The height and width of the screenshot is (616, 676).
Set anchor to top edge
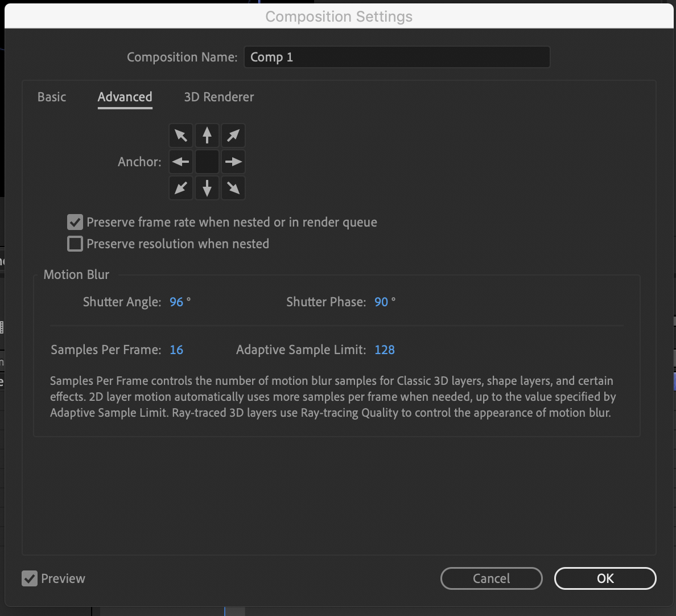(x=207, y=135)
